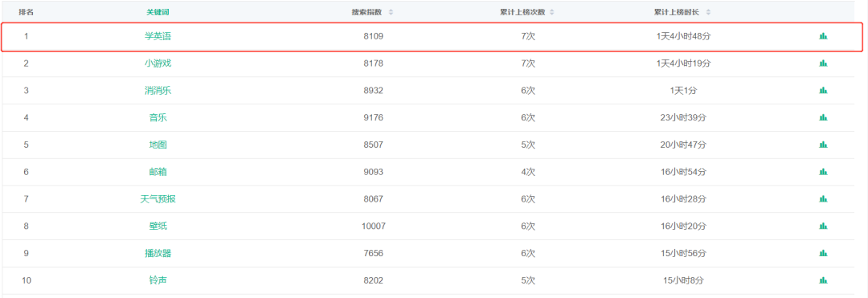Open trend chart icon for 小游戏

click(x=823, y=63)
